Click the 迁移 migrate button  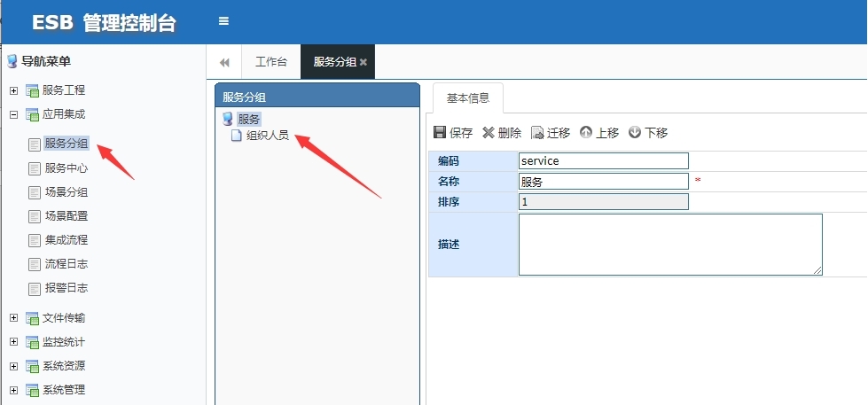click(551, 133)
